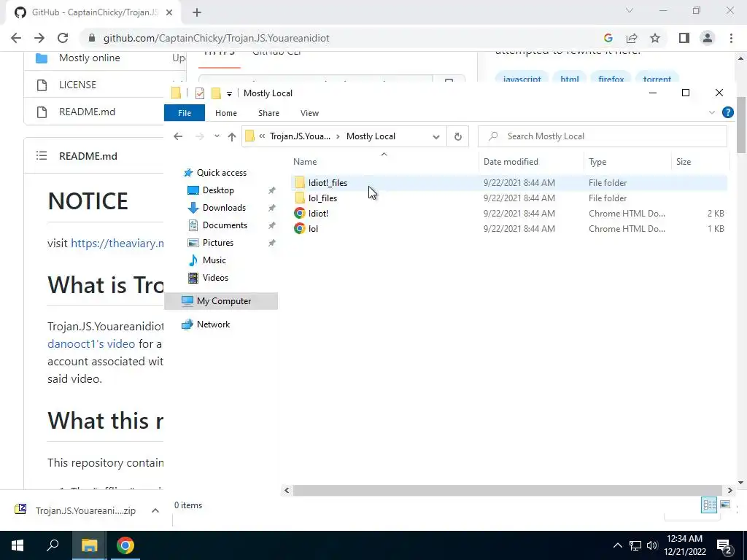Open address bar history dropdown

[436, 136]
